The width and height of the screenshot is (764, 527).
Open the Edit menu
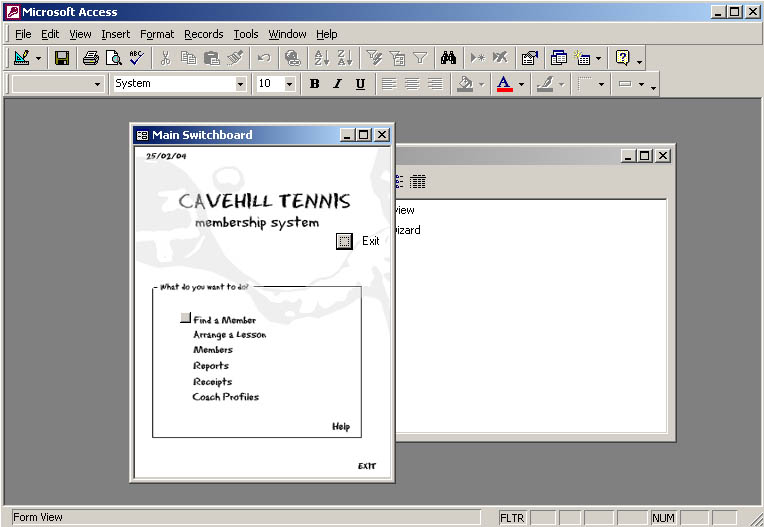[x=50, y=34]
